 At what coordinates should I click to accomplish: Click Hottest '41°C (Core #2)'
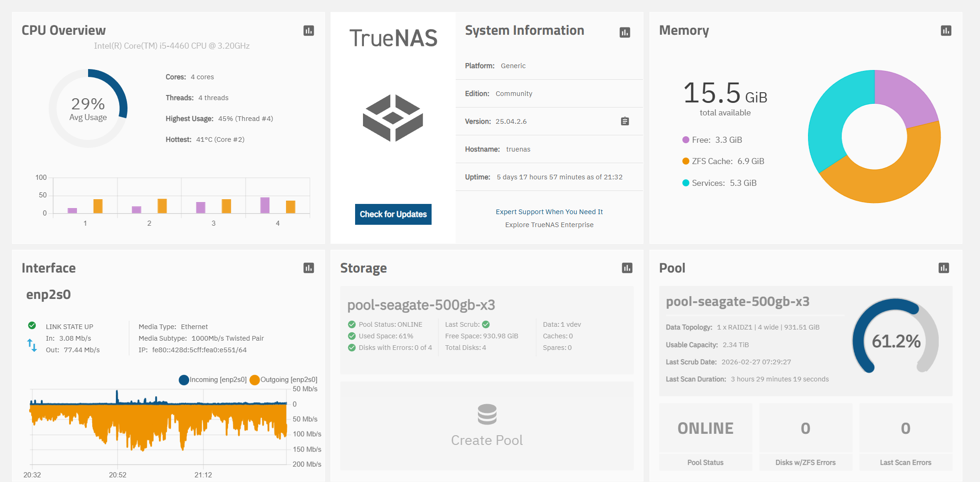[x=220, y=140]
